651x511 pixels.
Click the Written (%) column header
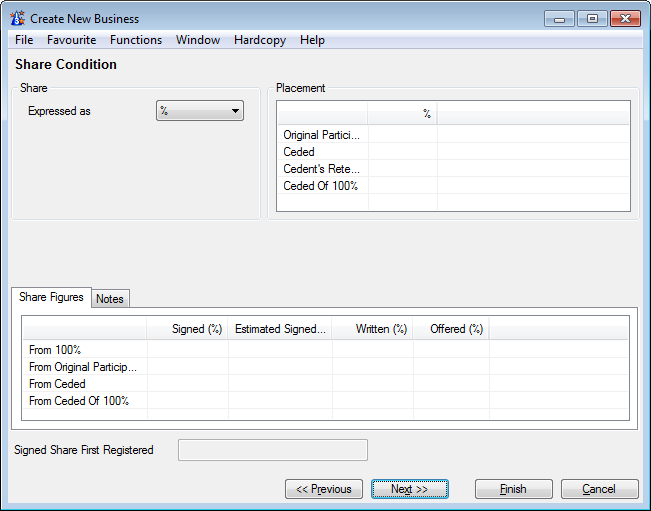(x=372, y=329)
